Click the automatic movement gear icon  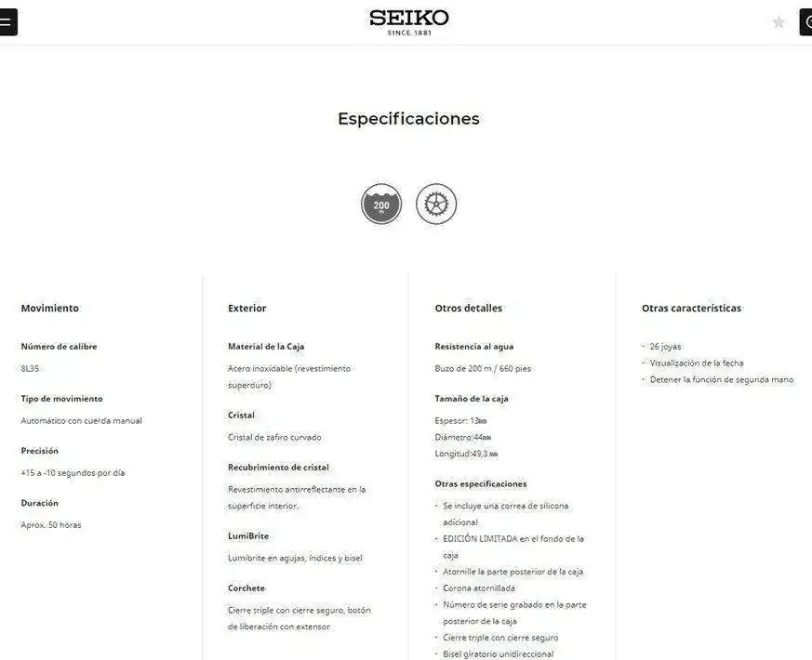tap(436, 204)
